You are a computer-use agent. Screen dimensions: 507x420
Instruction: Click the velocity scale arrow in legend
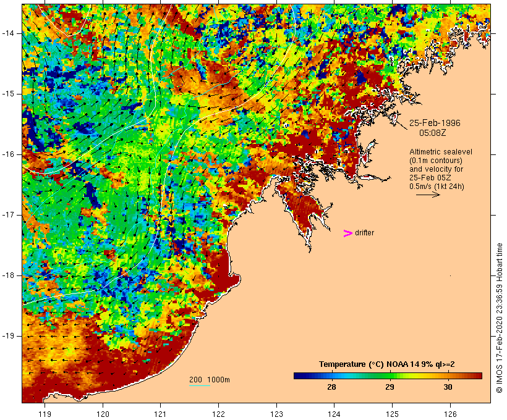(x=428, y=195)
